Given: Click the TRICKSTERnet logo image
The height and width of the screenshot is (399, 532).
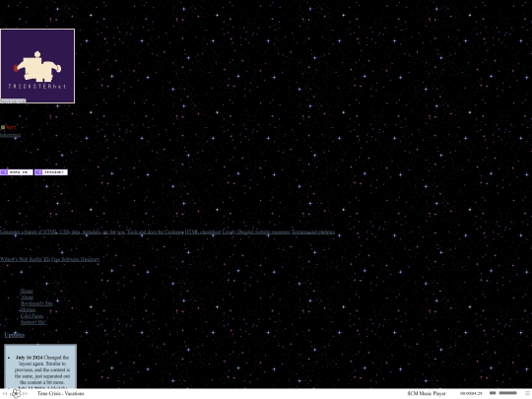Looking at the screenshot, I should click(x=37, y=66).
